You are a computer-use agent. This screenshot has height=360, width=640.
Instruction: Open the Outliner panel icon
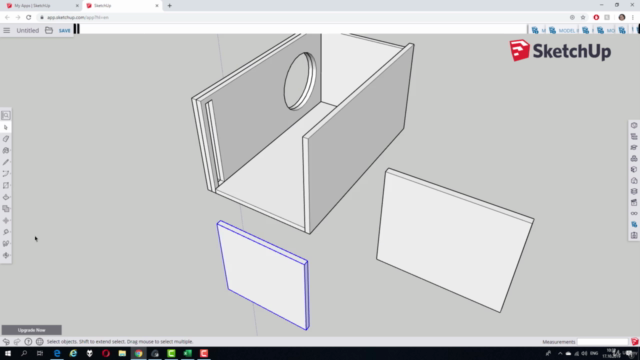634,136
